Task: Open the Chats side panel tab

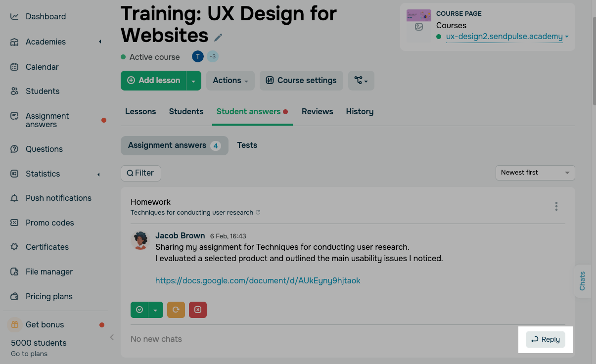Action: pos(583,281)
